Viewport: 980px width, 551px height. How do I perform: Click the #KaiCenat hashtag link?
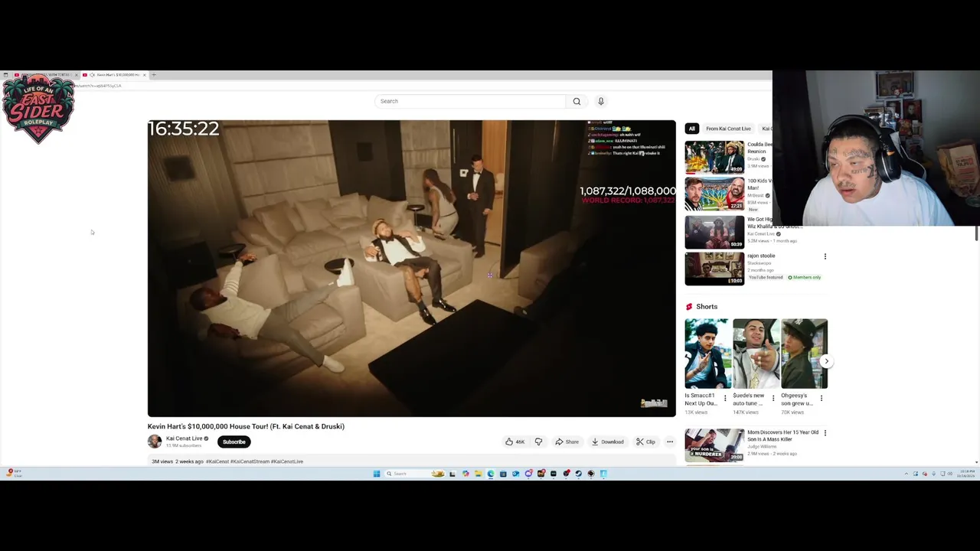217,461
